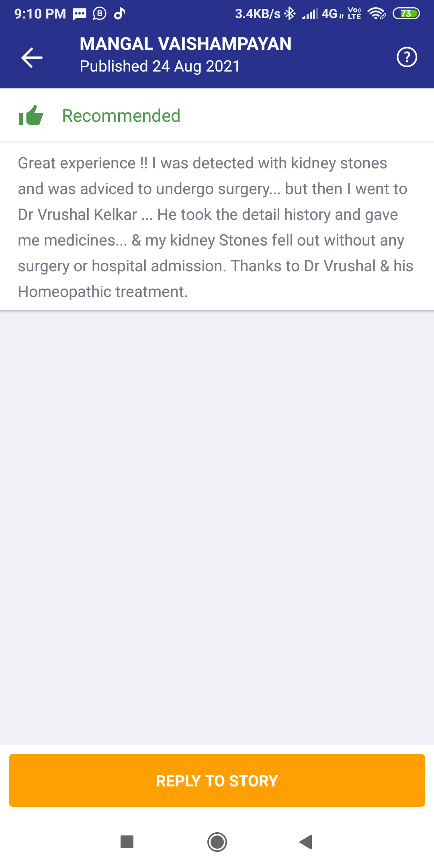Image resolution: width=434 pixels, height=868 pixels.
Task: Open the help question mark icon
Action: point(407,57)
